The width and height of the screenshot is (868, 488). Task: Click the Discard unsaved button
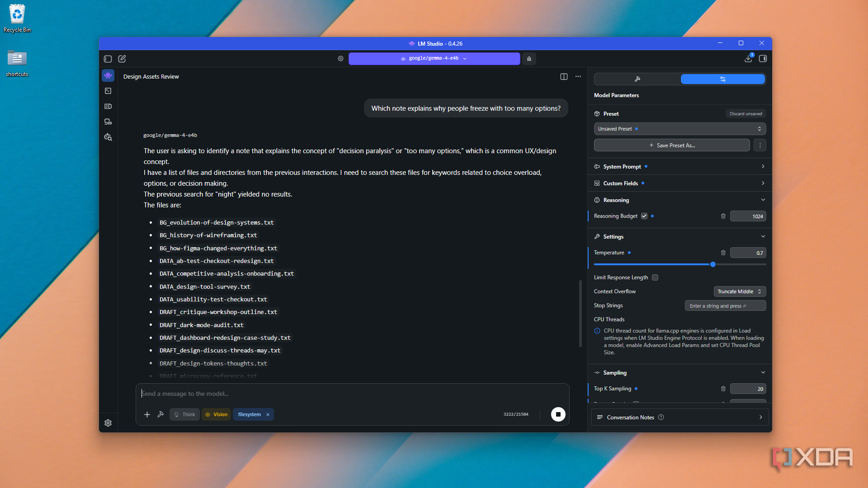pos(745,114)
